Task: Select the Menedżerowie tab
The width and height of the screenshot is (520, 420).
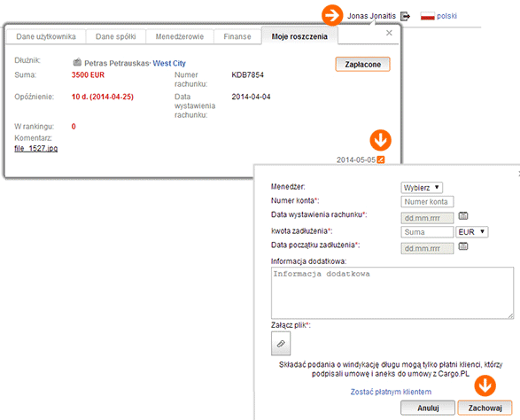Action: (x=180, y=36)
